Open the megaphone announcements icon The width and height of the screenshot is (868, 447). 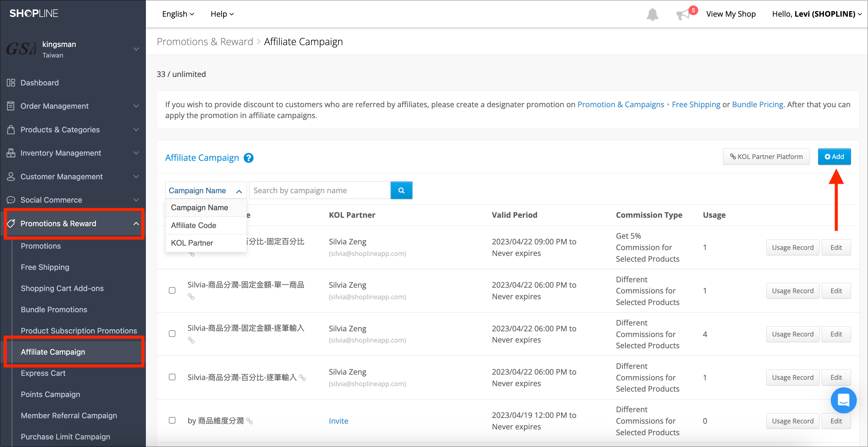(683, 15)
